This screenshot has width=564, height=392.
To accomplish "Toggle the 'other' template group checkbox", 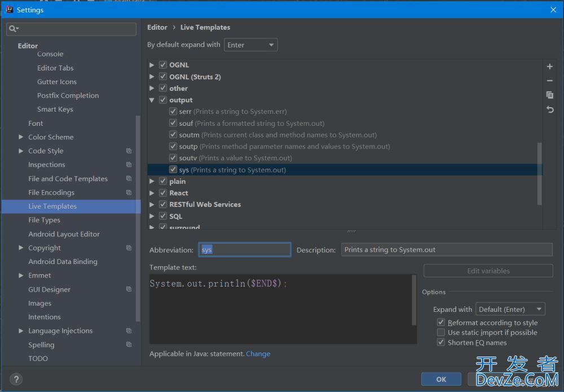I will click(x=163, y=88).
